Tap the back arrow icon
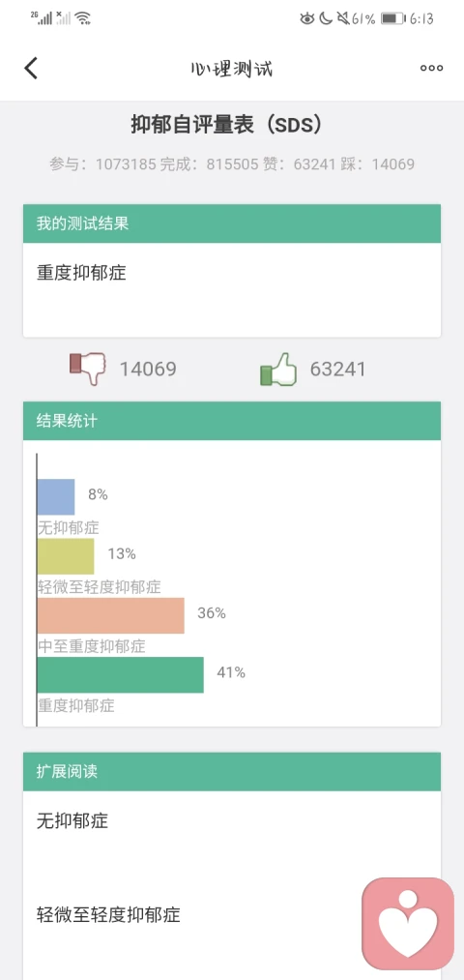This screenshot has height=980, width=464. point(31,68)
